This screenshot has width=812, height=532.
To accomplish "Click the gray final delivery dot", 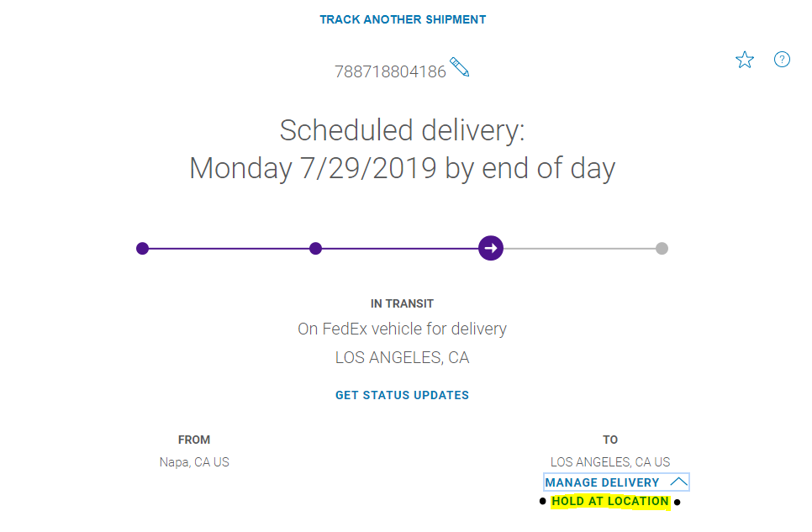I will [x=662, y=249].
